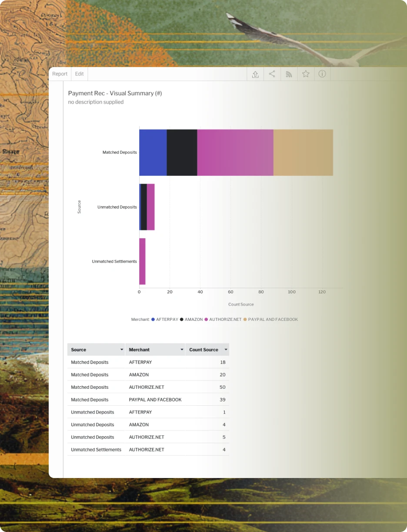Mark report as favorite with star icon
Screen dimensions: 407x532
click(x=306, y=74)
